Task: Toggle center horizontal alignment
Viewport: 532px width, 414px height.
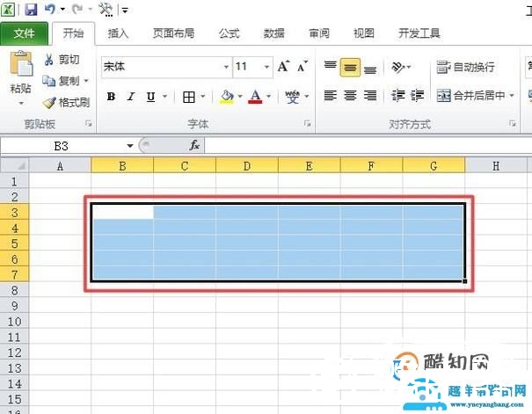Action: coord(350,96)
